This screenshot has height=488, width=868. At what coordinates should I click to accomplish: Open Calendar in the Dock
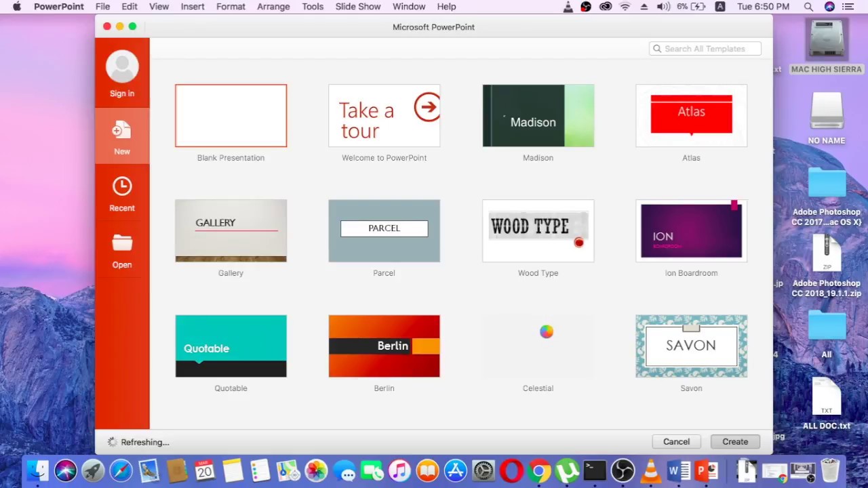pos(205,470)
